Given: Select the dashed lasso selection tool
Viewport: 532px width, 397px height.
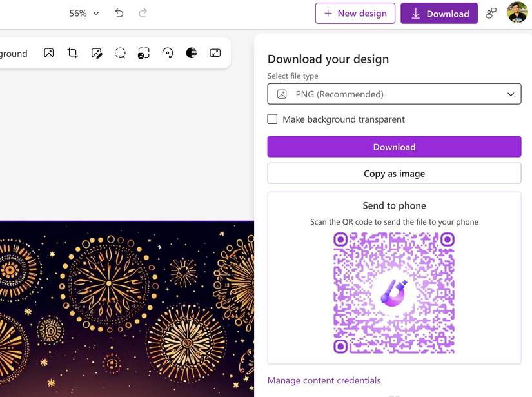Looking at the screenshot, I should (x=120, y=53).
